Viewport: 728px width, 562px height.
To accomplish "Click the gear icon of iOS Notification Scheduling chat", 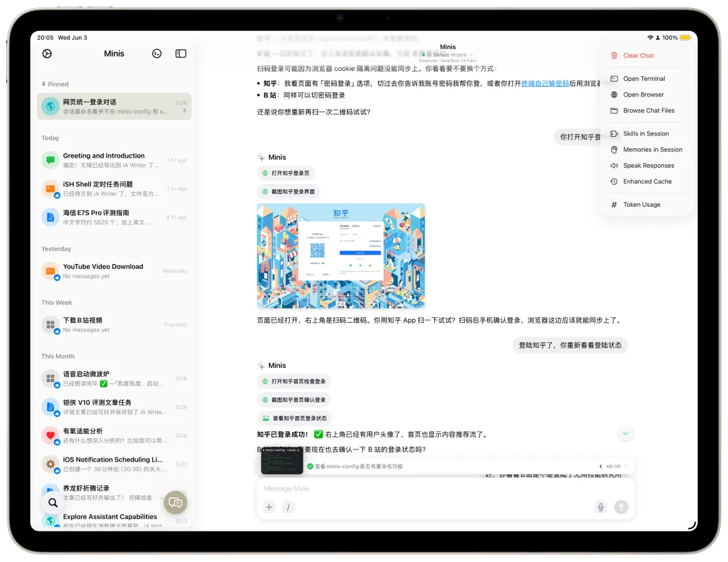I will [x=50, y=464].
